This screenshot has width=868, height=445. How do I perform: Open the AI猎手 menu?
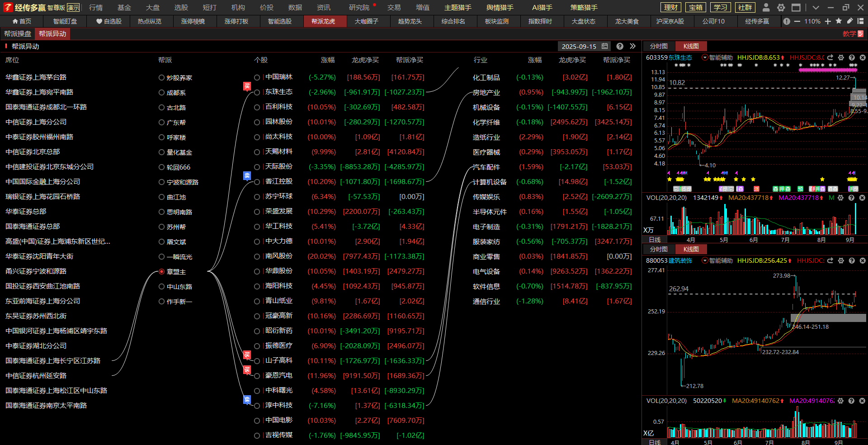click(x=542, y=7)
